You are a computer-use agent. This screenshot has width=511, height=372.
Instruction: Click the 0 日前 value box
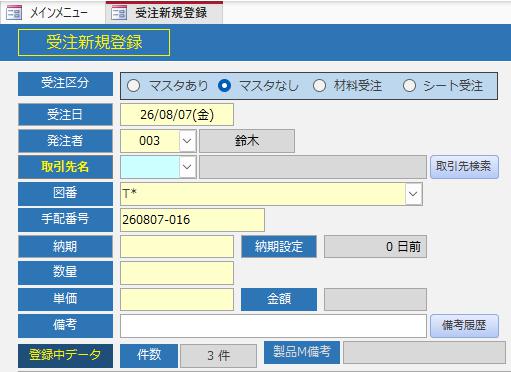click(375, 247)
